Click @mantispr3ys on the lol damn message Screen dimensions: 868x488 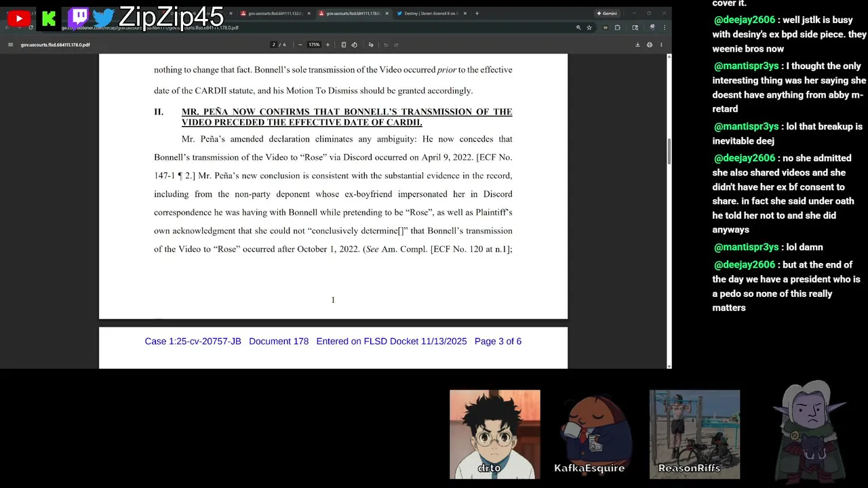click(x=746, y=247)
